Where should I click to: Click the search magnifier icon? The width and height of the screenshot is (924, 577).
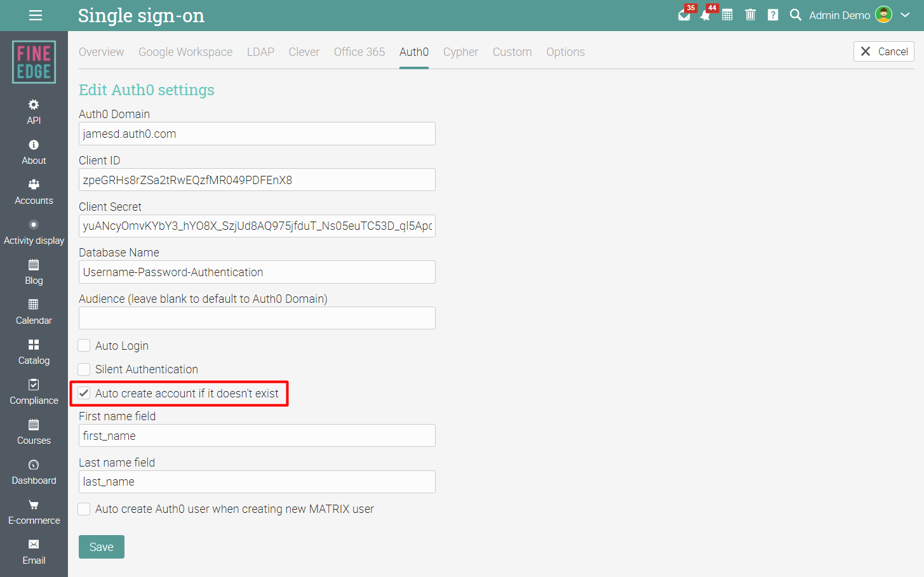(x=795, y=15)
